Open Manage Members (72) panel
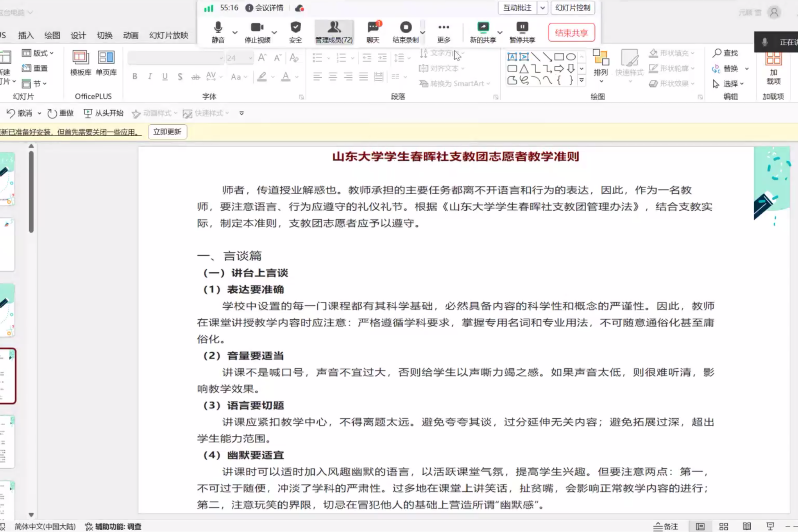 click(334, 32)
